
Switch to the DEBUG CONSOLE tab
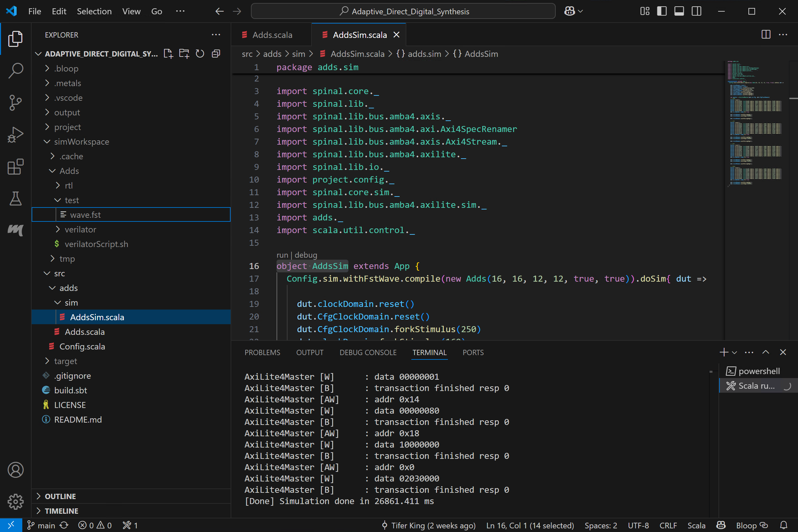pyautogui.click(x=368, y=352)
